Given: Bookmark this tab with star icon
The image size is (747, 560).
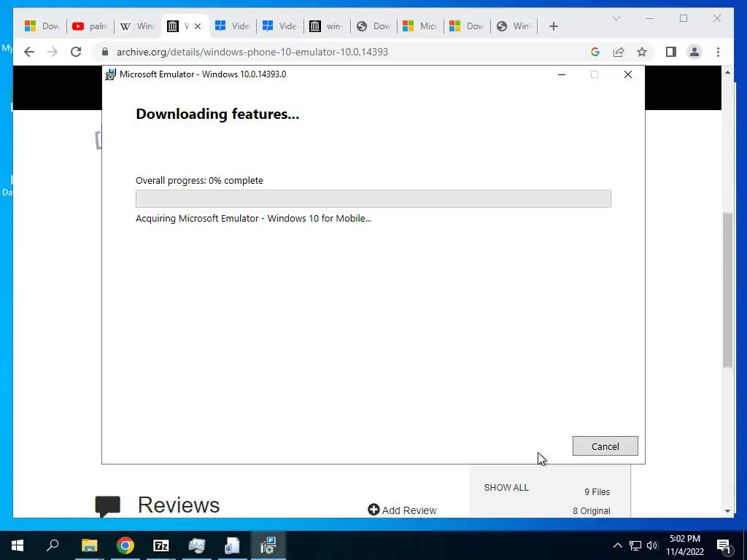Looking at the screenshot, I should tap(642, 52).
